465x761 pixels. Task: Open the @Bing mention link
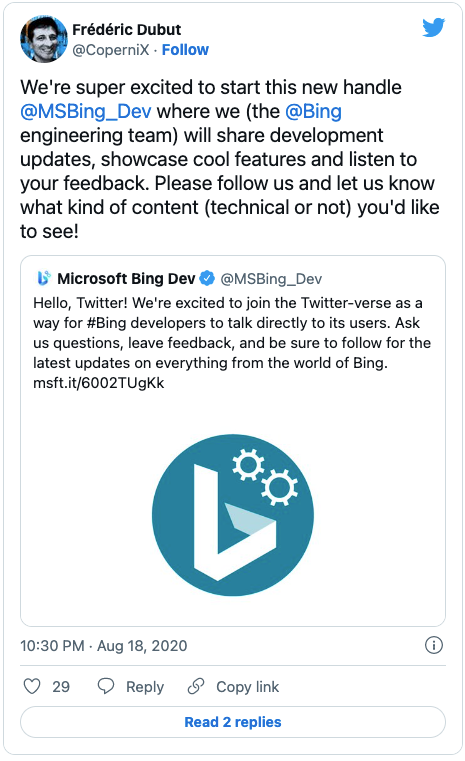[314, 112]
